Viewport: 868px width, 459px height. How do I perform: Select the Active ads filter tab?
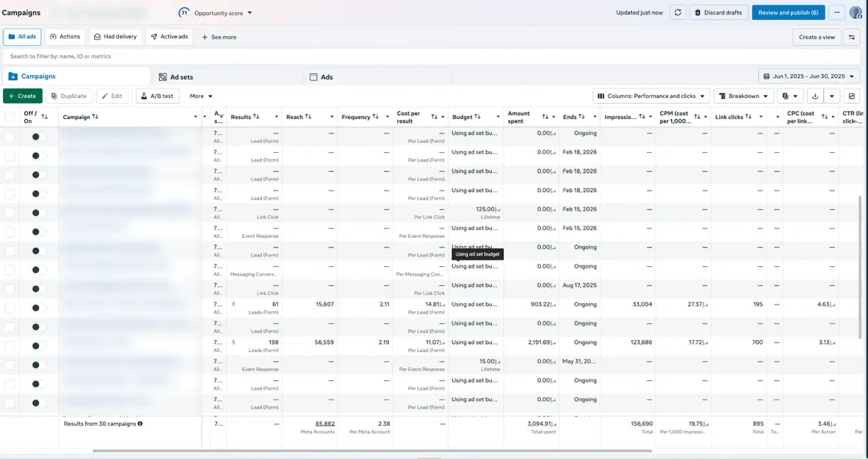point(170,36)
